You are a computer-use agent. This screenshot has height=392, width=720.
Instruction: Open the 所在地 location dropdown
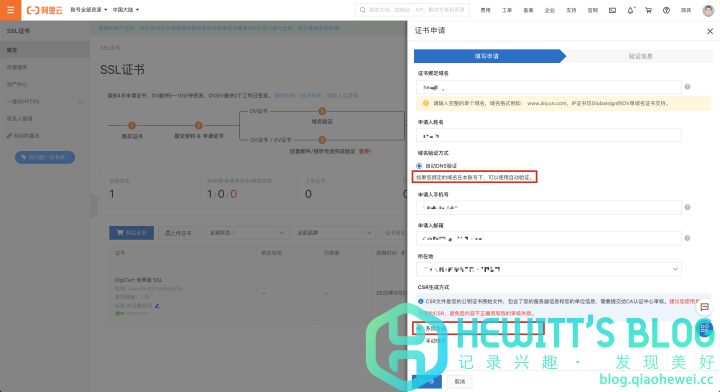tap(549, 269)
